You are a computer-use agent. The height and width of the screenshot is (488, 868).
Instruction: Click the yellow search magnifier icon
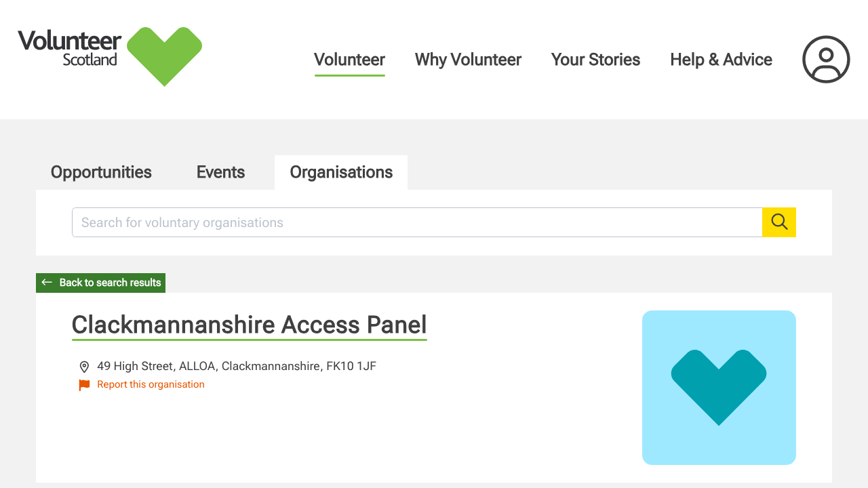pyautogui.click(x=778, y=222)
